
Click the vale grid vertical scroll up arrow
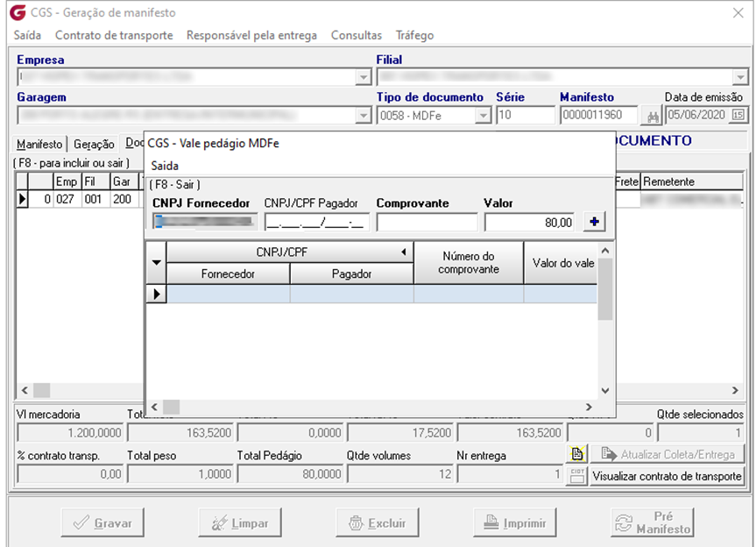pyautogui.click(x=605, y=251)
